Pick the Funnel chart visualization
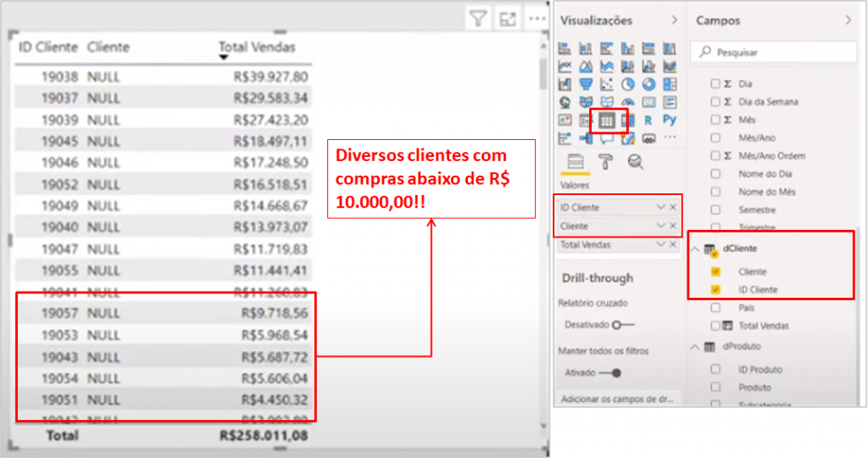This screenshot has height=458, width=868. (586, 84)
